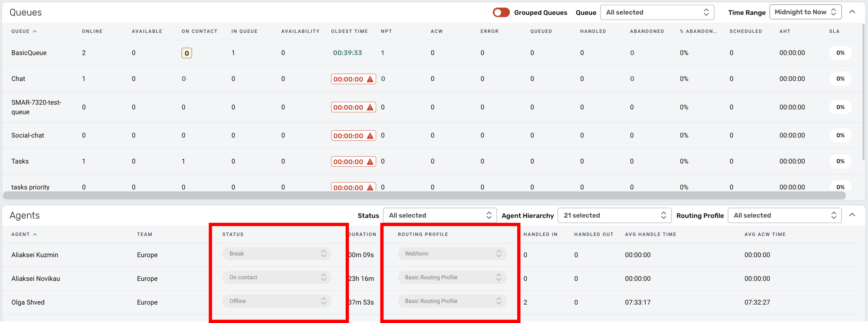Click BasicQueue on contact highlighted badge
The height and width of the screenshot is (323, 868).
pyautogui.click(x=187, y=53)
